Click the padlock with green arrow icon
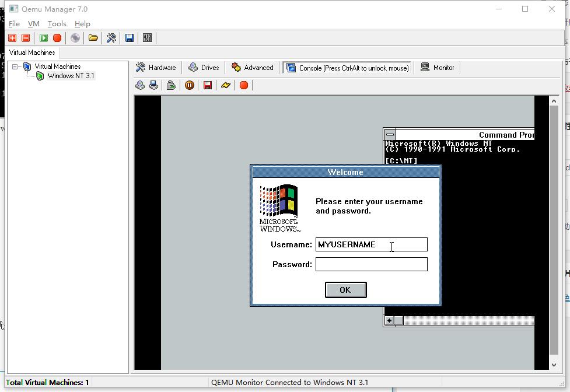This screenshot has width=570, height=392. (171, 85)
